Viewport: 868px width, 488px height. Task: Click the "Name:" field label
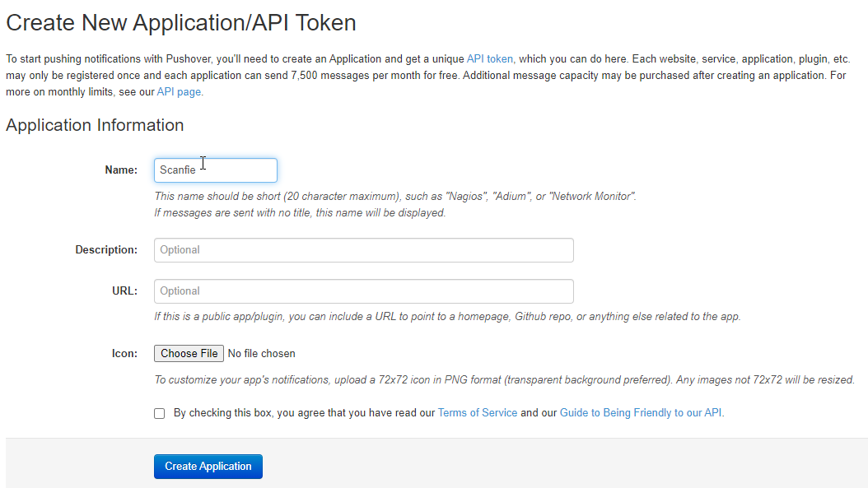coord(121,170)
